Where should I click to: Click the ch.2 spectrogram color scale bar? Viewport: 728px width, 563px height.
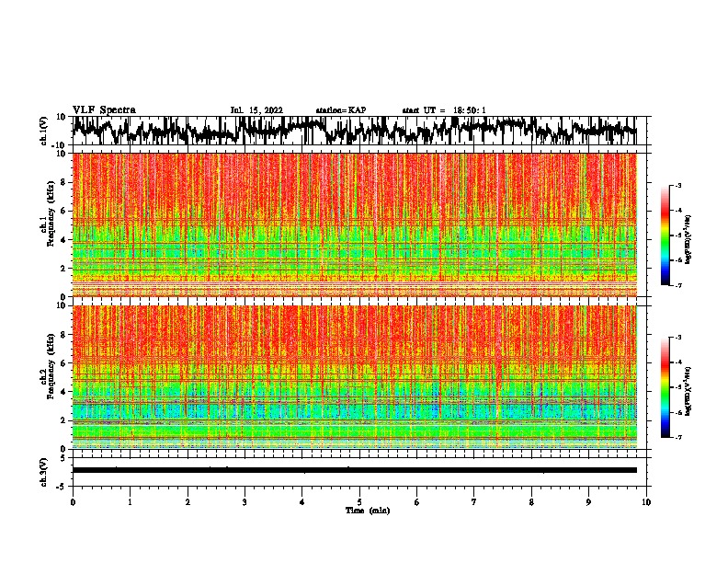click(x=665, y=387)
